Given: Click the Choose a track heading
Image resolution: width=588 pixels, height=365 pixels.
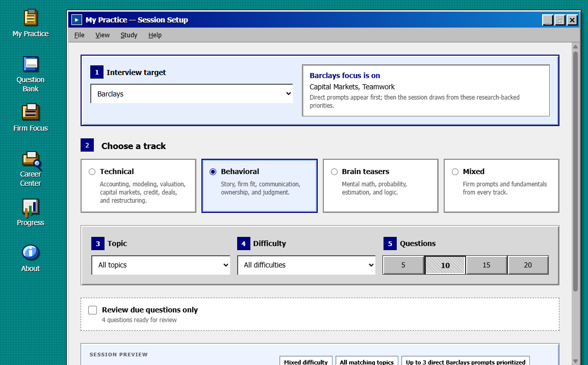Looking at the screenshot, I should 134,146.
